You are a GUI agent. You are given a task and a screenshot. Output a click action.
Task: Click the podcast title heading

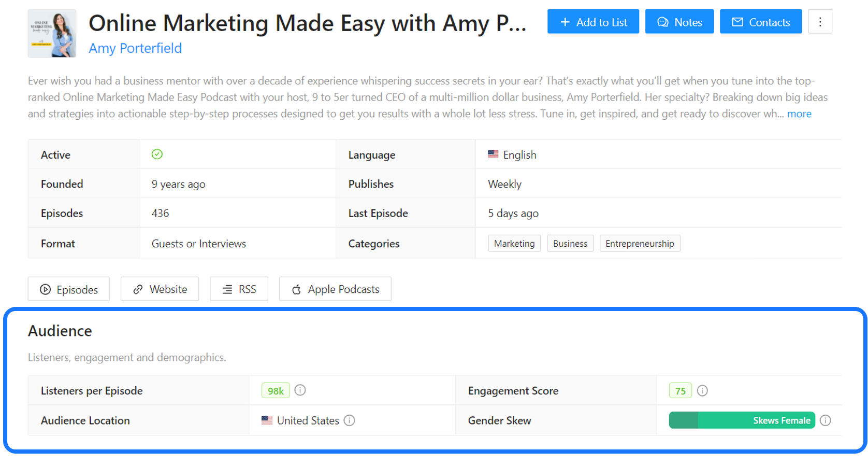[x=307, y=23]
